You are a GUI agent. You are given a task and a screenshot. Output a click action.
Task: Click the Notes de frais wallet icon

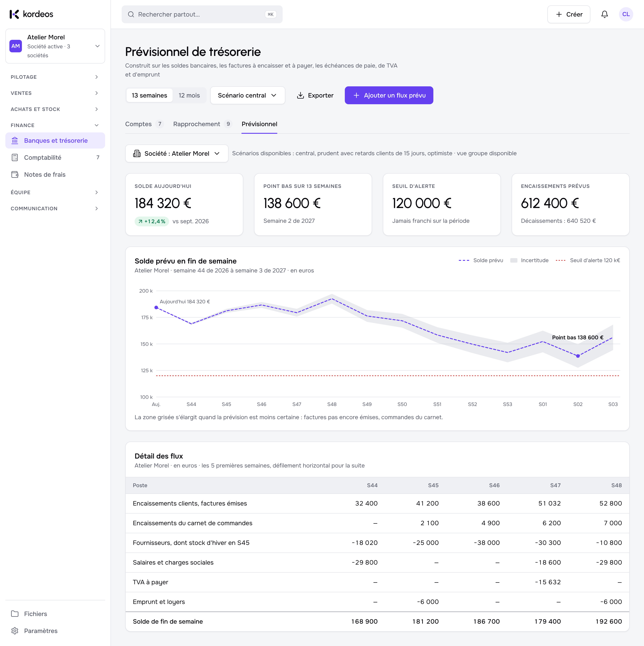[x=15, y=174]
